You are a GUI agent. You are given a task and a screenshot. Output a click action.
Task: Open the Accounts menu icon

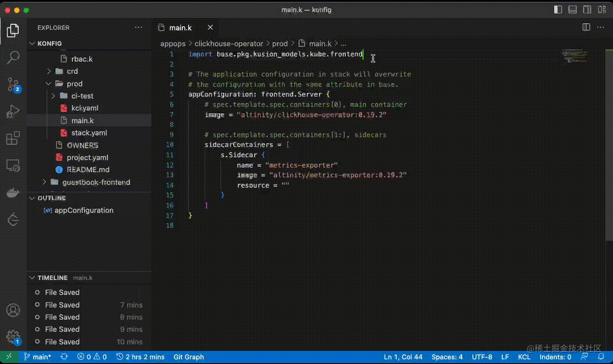(13, 310)
